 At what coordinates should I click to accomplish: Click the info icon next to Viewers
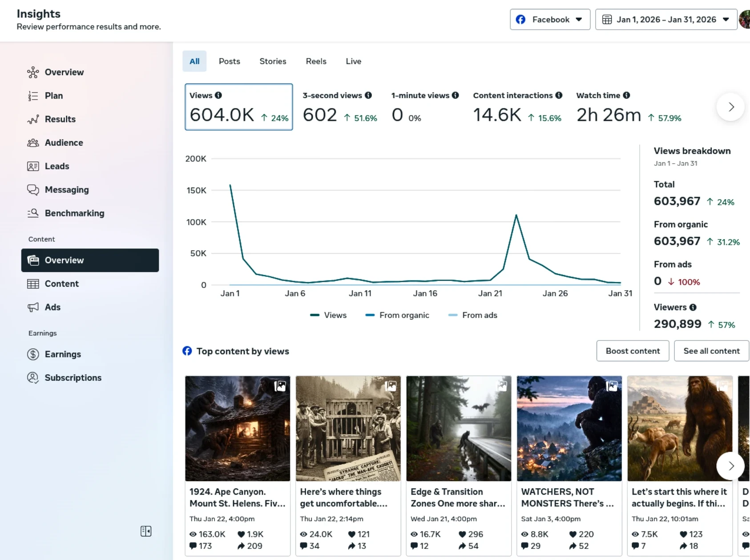coord(693,308)
